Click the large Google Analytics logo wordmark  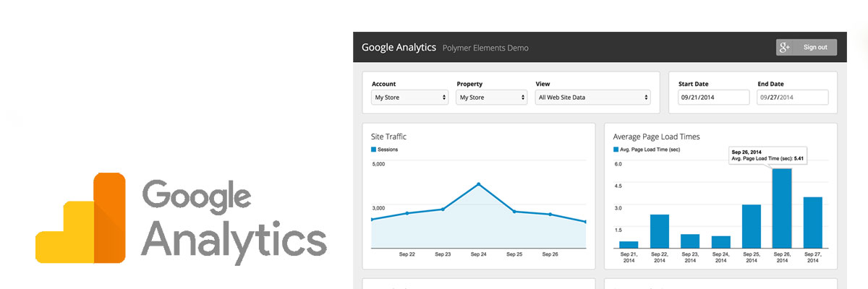pos(234,223)
